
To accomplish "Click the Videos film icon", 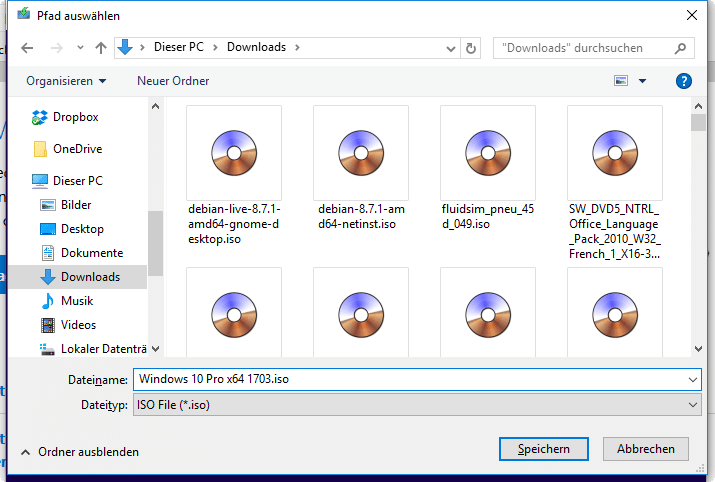I will tap(48, 325).
